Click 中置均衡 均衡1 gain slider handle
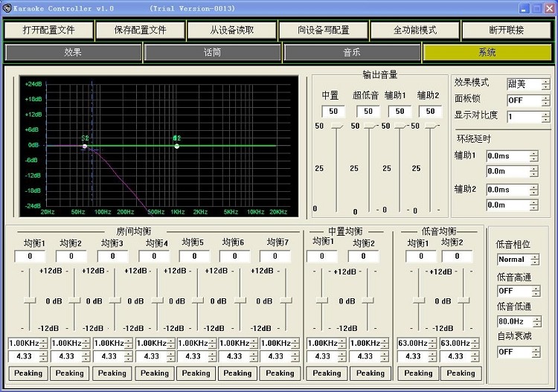 321,301
